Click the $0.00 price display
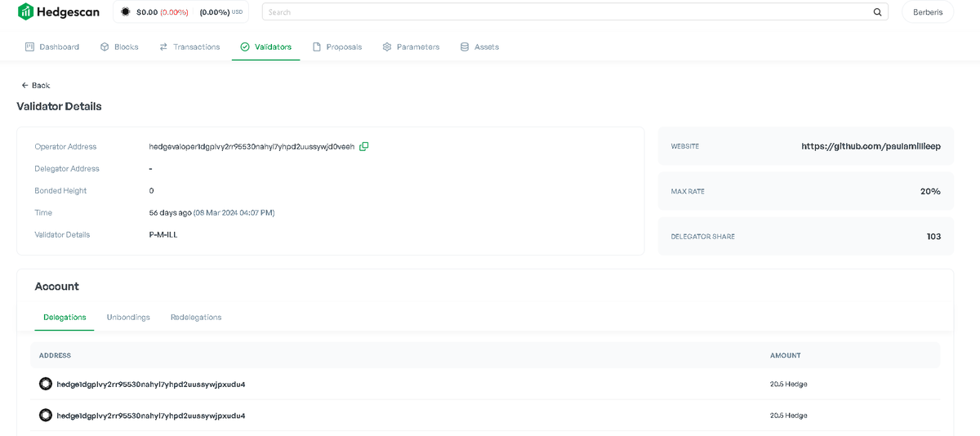Screen dimensions: 980x436 147,12
